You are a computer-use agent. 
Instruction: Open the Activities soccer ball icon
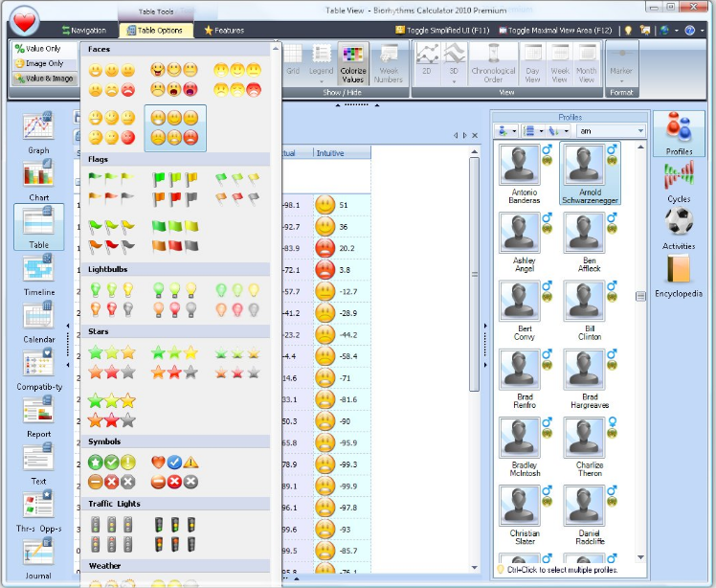[679, 229]
